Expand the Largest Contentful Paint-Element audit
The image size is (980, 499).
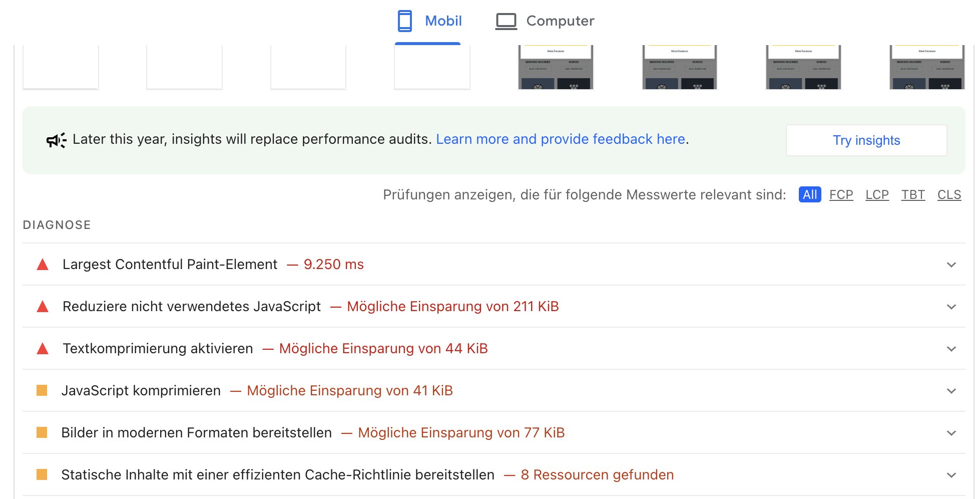click(x=950, y=264)
